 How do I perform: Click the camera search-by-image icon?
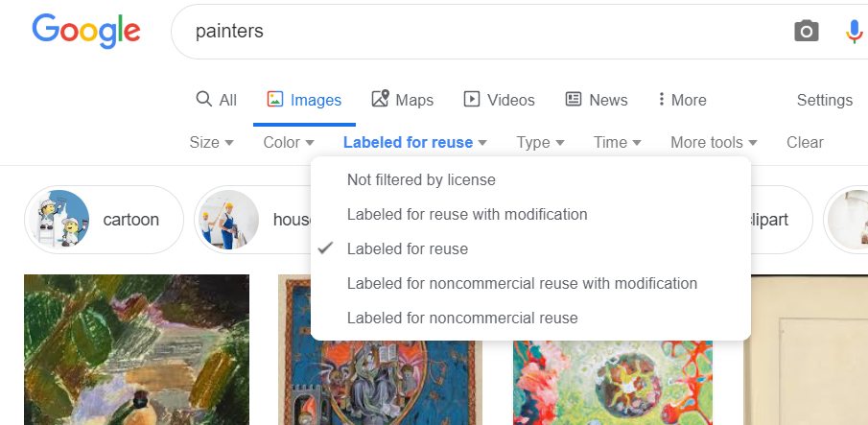[x=807, y=32]
